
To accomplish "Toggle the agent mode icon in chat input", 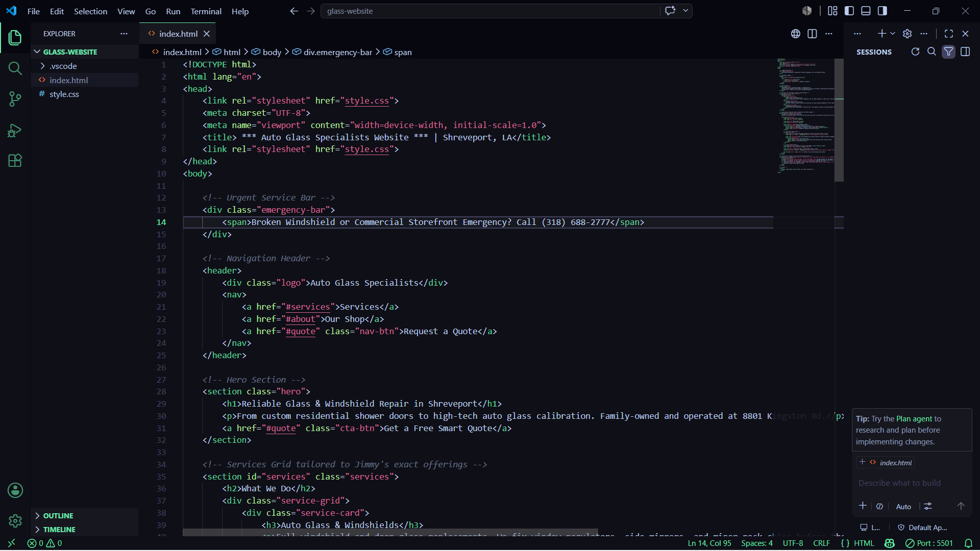I will [880, 506].
